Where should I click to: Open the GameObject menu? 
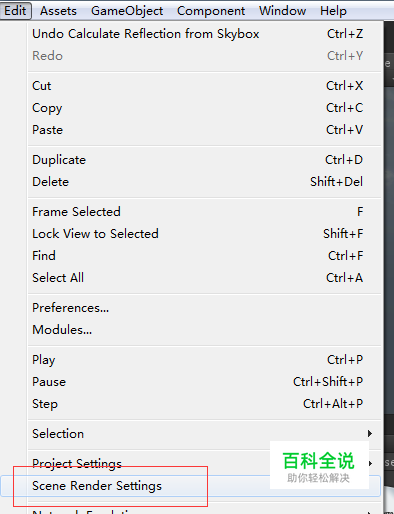click(127, 11)
